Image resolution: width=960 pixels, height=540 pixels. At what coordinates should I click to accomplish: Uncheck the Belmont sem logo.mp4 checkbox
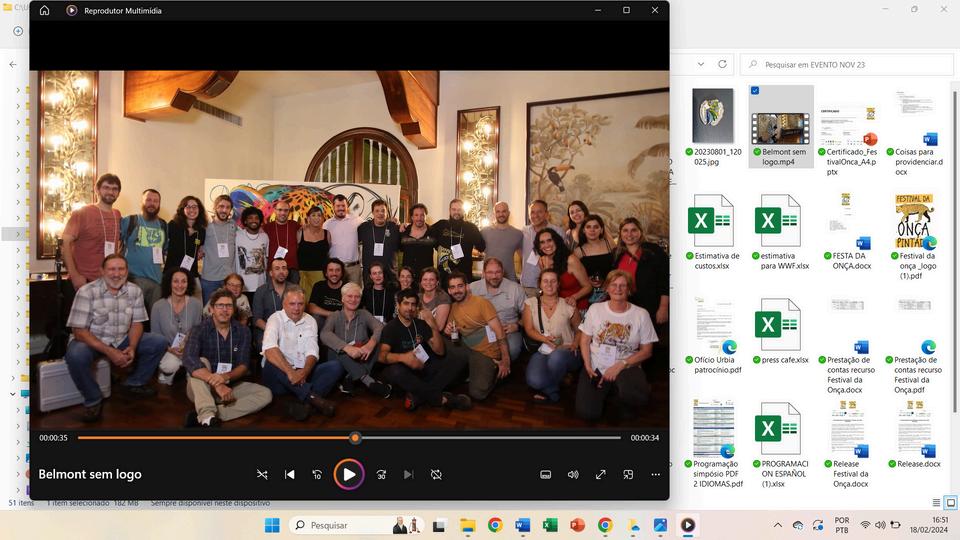pos(755,91)
